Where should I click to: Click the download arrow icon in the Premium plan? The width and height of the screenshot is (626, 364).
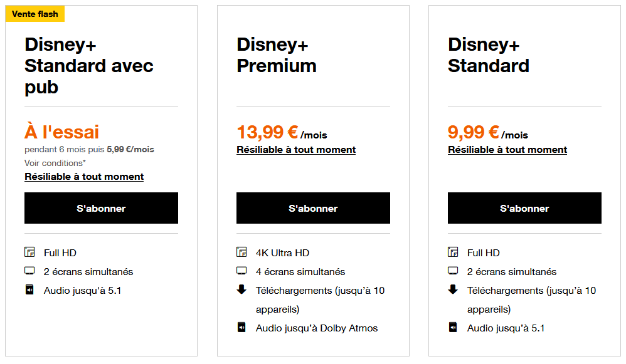(x=241, y=289)
